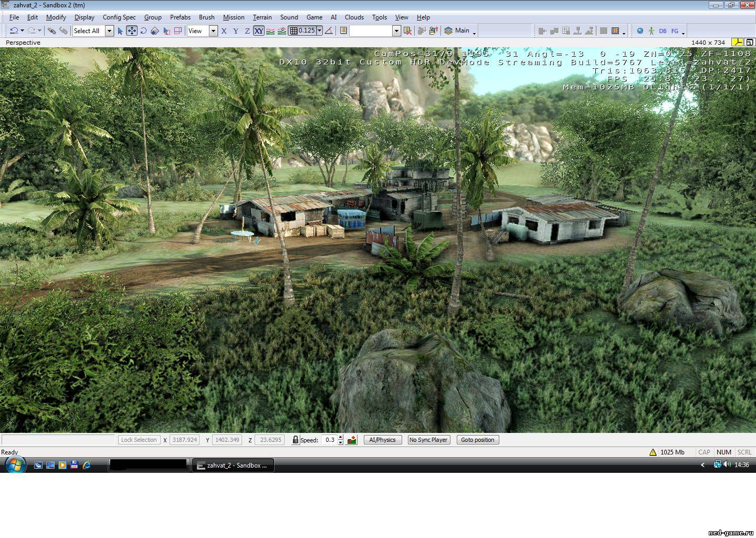Click the grey square toolbar icon
The height and width of the screenshot is (538, 756).
pos(604,31)
